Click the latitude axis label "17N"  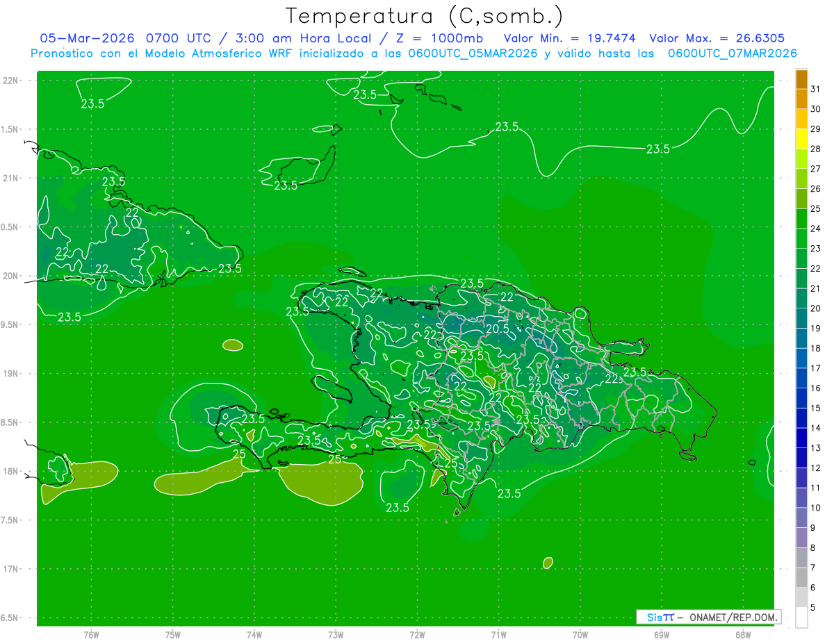(x=10, y=569)
